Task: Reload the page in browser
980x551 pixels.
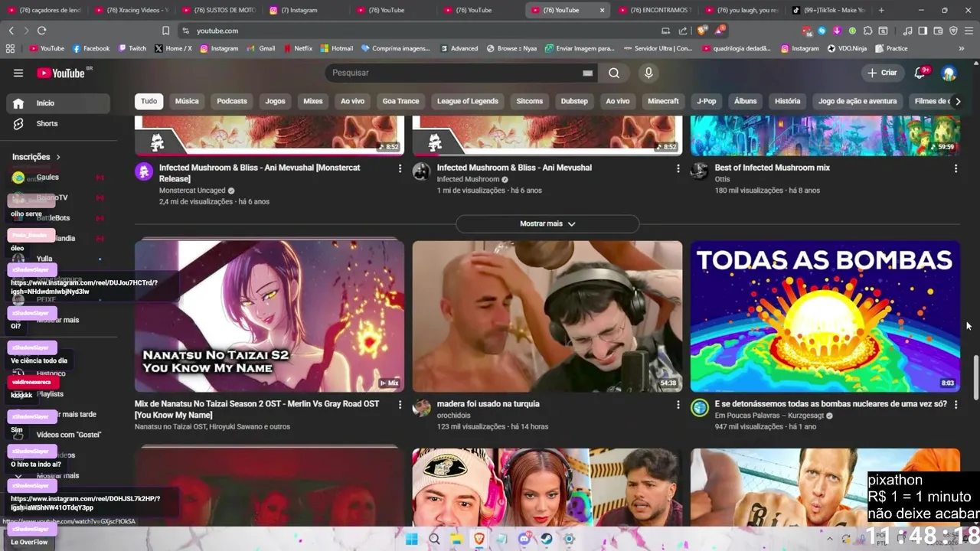Action: click(x=41, y=31)
